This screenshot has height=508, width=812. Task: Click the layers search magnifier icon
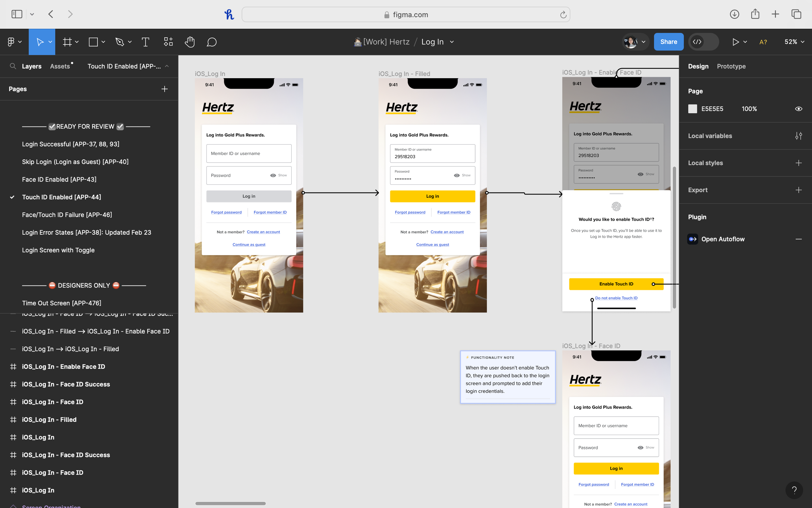click(13, 66)
